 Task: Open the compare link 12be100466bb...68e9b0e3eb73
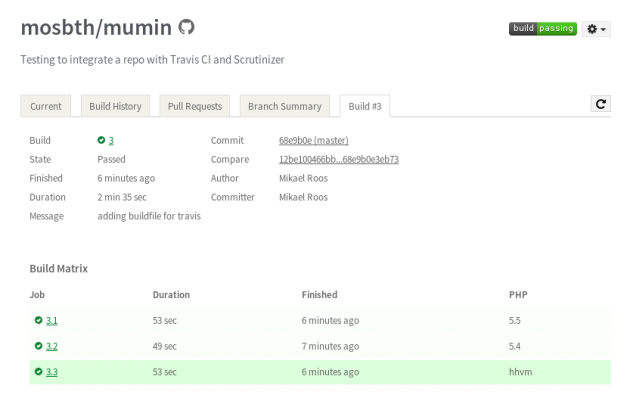coord(339,159)
